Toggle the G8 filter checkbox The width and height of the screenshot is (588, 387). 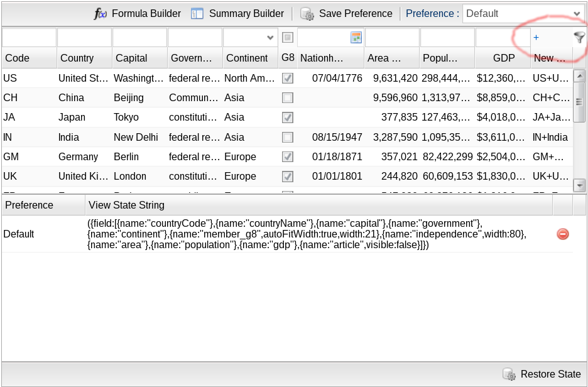point(288,38)
